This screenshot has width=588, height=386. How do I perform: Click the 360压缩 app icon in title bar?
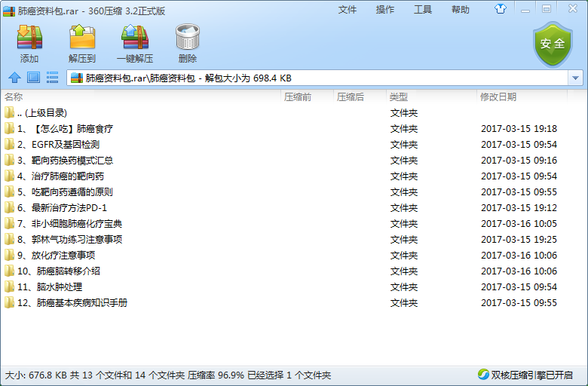click(x=9, y=11)
